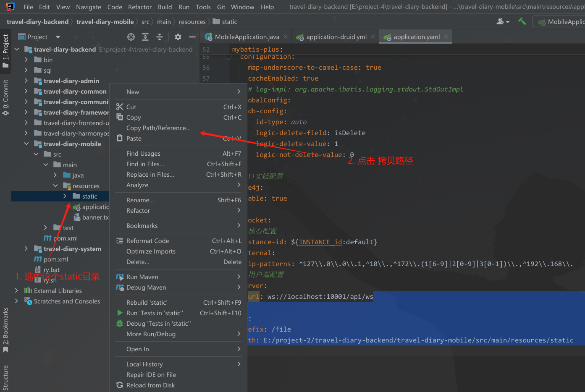The width and height of the screenshot is (585, 392).
Task: Hide the Project panel with minus icon
Action: point(192,37)
